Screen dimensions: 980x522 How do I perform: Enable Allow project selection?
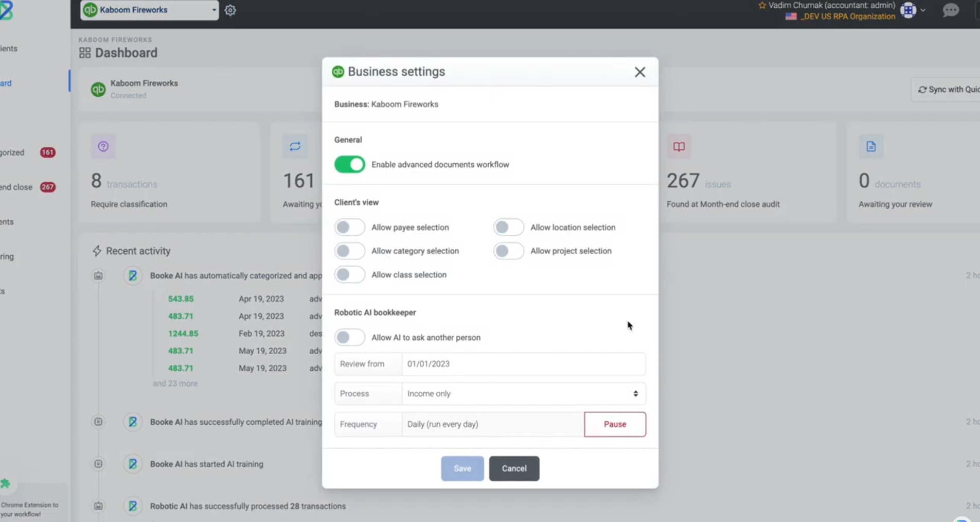pos(508,251)
